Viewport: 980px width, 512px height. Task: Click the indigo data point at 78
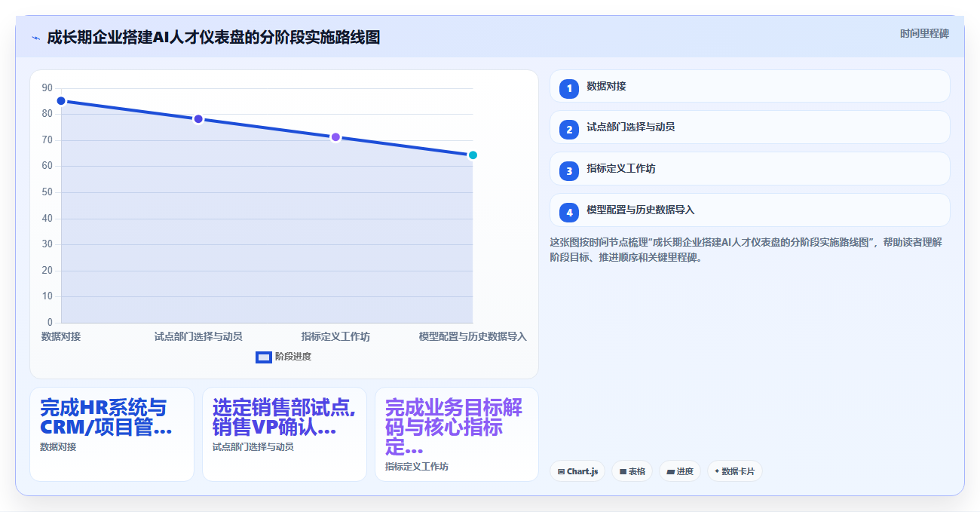[198, 119]
